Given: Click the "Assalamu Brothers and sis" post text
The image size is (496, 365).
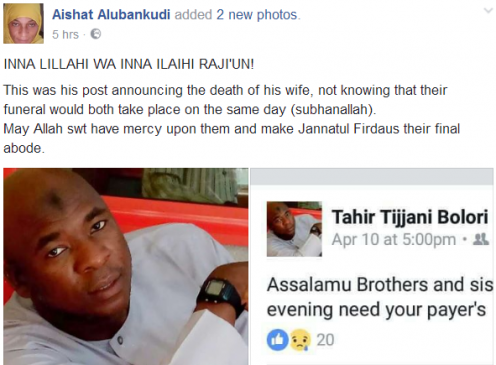Looking at the screenshot, I should [380, 285].
